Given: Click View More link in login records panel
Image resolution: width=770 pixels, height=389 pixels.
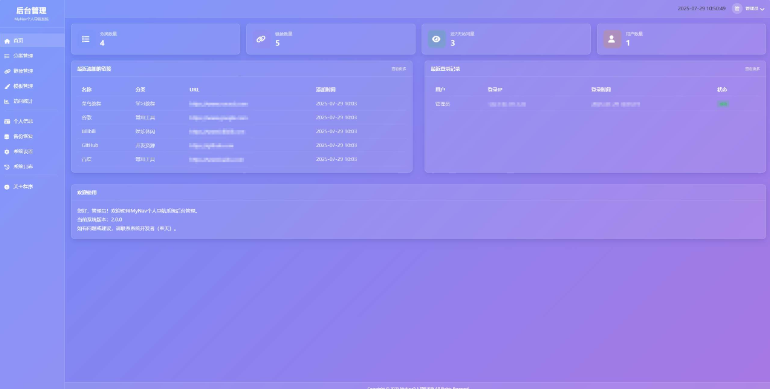Looking at the screenshot, I should pyautogui.click(x=752, y=69).
